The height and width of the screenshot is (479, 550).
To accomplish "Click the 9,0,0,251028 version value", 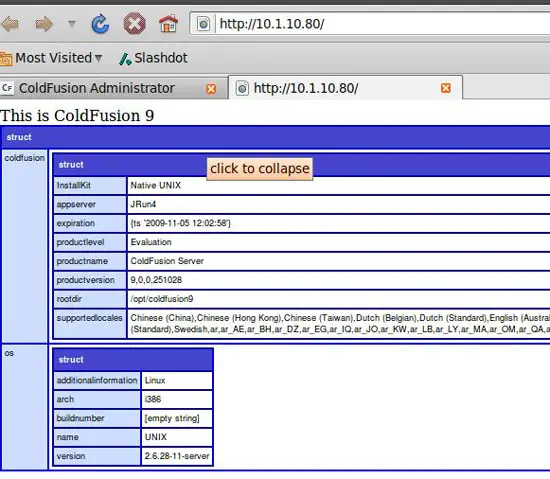I will pos(156,280).
